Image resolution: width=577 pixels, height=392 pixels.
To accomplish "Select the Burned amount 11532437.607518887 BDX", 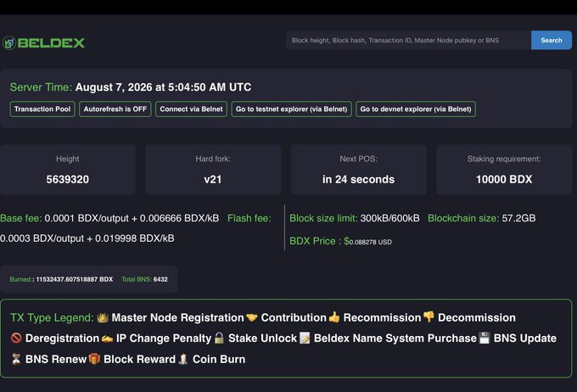I will pos(75,279).
